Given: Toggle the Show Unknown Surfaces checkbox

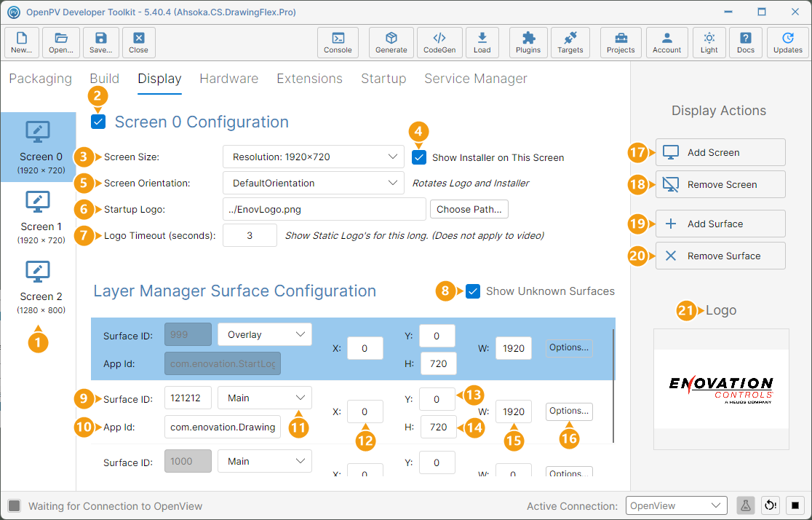Looking at the screenshot, I should tap(473, 291).
